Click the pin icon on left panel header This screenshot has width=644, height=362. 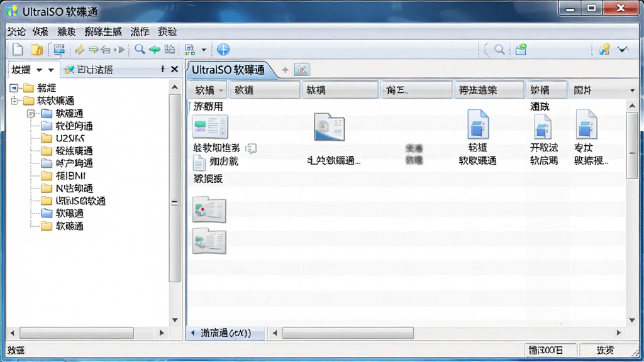point(163,69)
